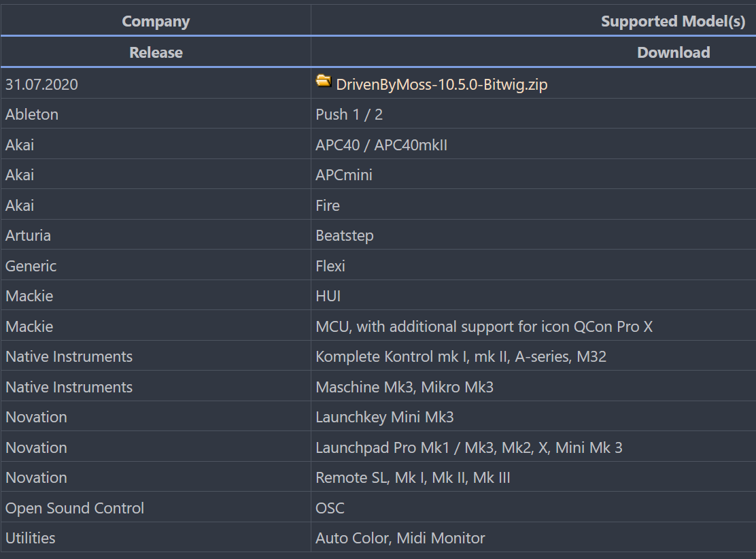Click the Auto Color, Midi Monitor entry
The height and width of the screenshot is (559, 756).
[400, 538]
